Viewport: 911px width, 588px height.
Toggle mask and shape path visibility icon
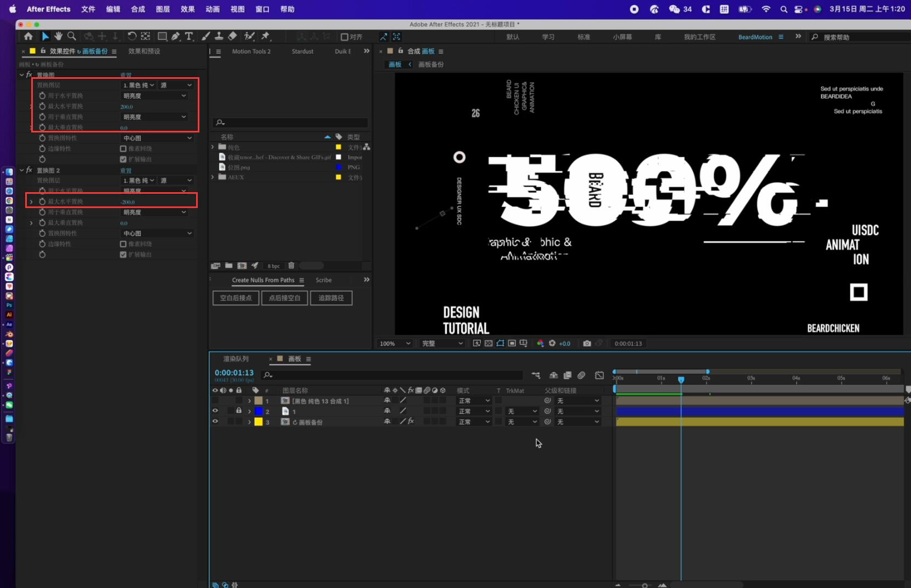pyautogui.click(x=500, y=343)
